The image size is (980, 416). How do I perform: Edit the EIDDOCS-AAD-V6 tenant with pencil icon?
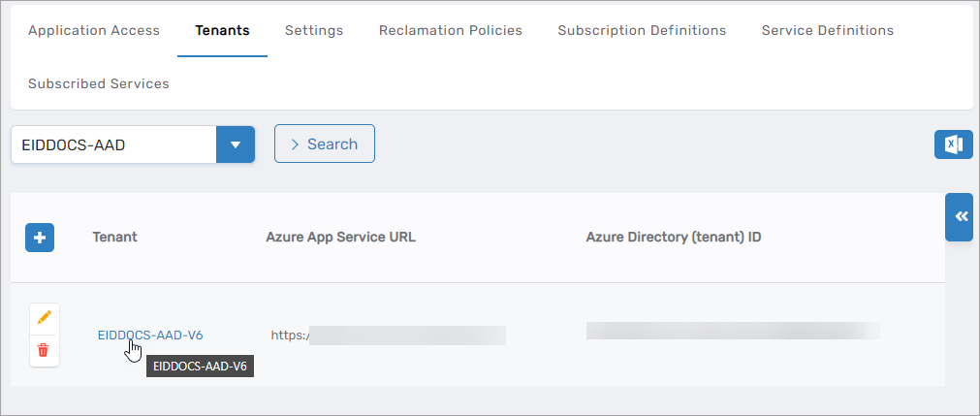point(44,317)
